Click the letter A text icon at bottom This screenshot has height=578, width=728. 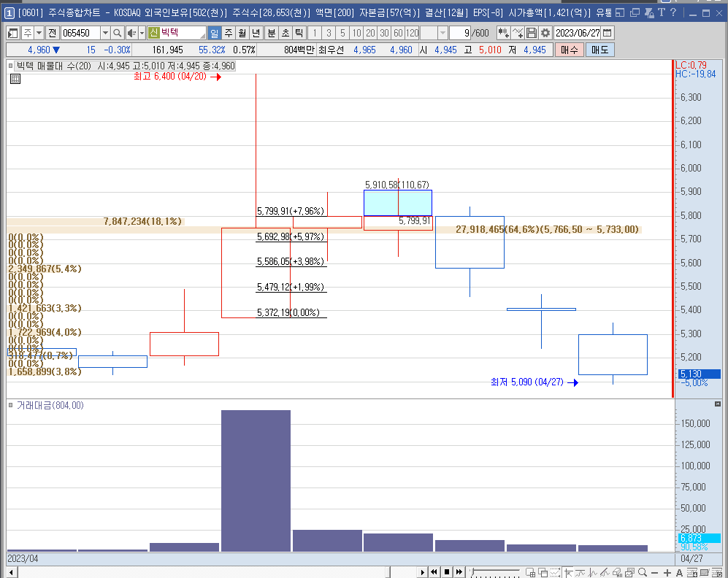tap(679, 573)
